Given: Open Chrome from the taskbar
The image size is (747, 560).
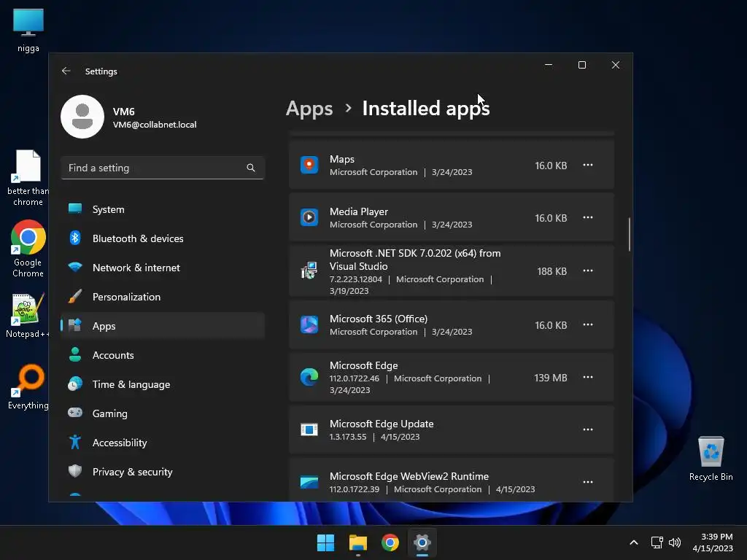Looking at the screenshot, I should point(390,542).
